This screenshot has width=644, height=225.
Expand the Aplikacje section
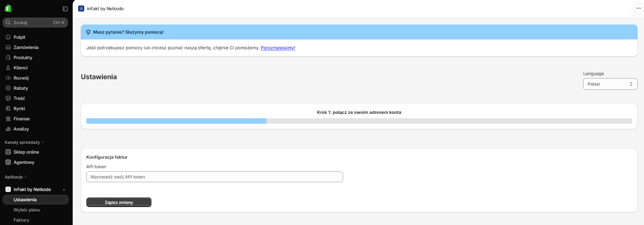16,177
